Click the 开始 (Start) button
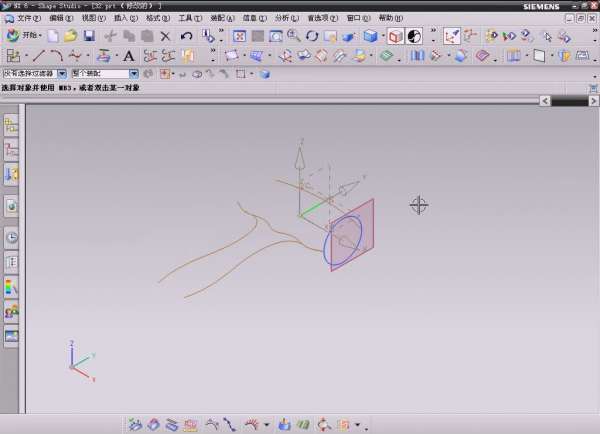 [x=24, y=36]
